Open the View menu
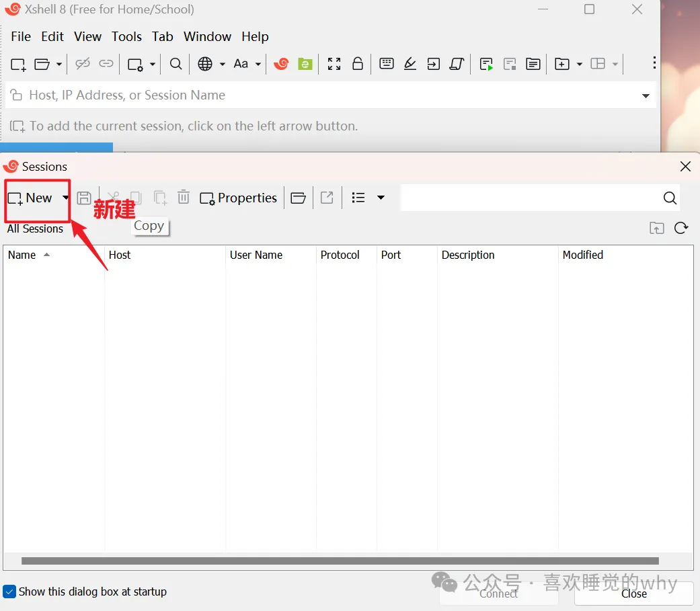Screen dimensions: 700x611 point(87,36)
